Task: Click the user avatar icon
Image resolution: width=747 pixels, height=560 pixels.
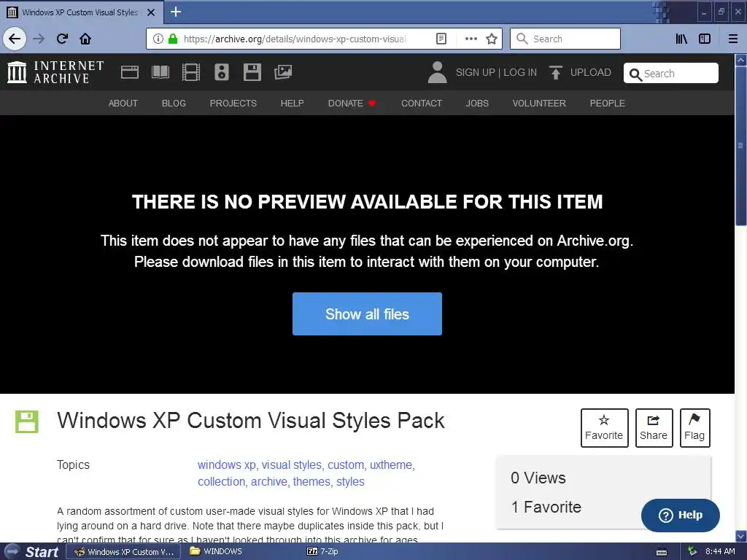Action: click(437, 72)
